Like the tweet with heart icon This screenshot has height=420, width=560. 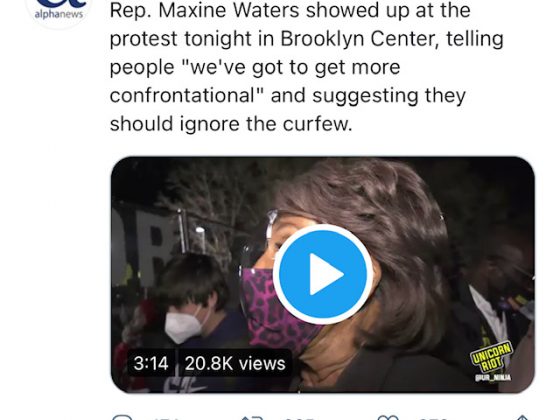[389, 418]
